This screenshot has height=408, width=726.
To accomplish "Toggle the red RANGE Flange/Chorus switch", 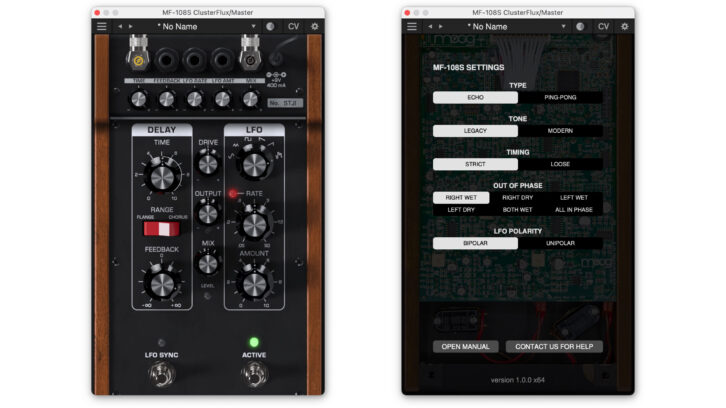I will [x=161, y=229].
